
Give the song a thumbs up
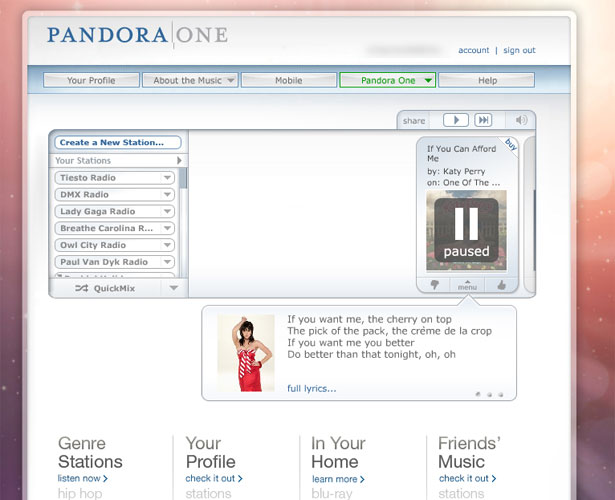(502, 285)
